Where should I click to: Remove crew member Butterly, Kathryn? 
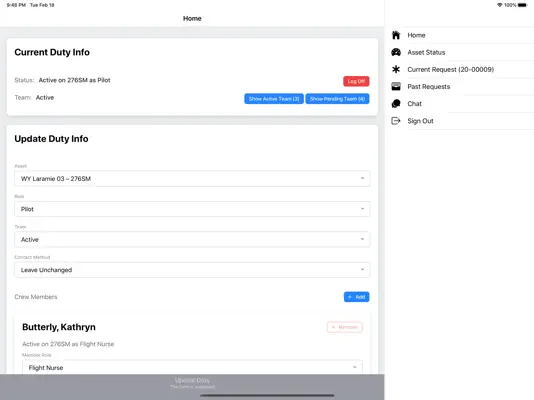345,327
